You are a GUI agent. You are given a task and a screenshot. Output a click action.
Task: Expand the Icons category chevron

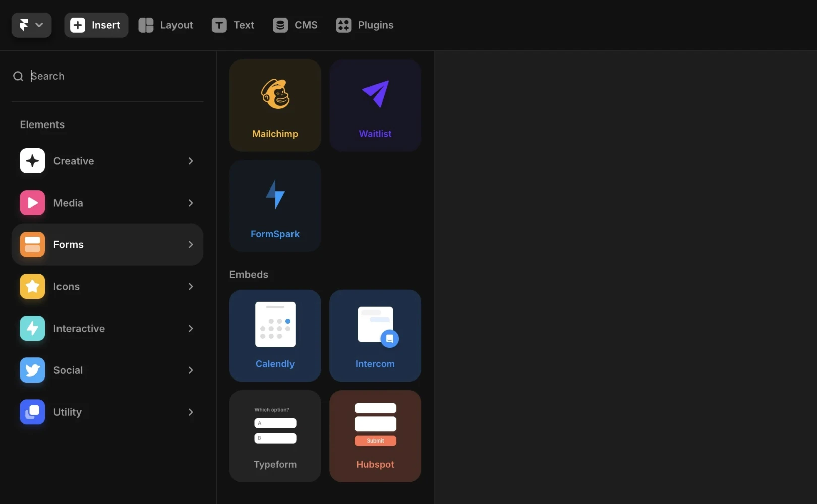coord(191,286)
